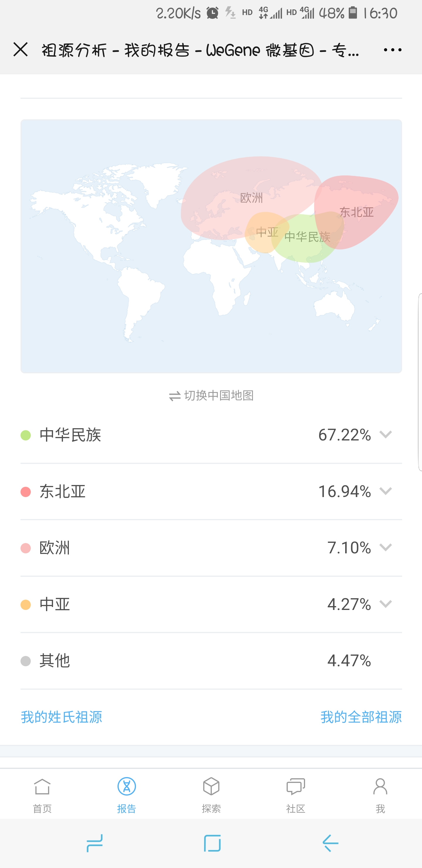Expand the 中华民族 67.22% row
This screenshot has width=422, height=868.
(385, 435)
